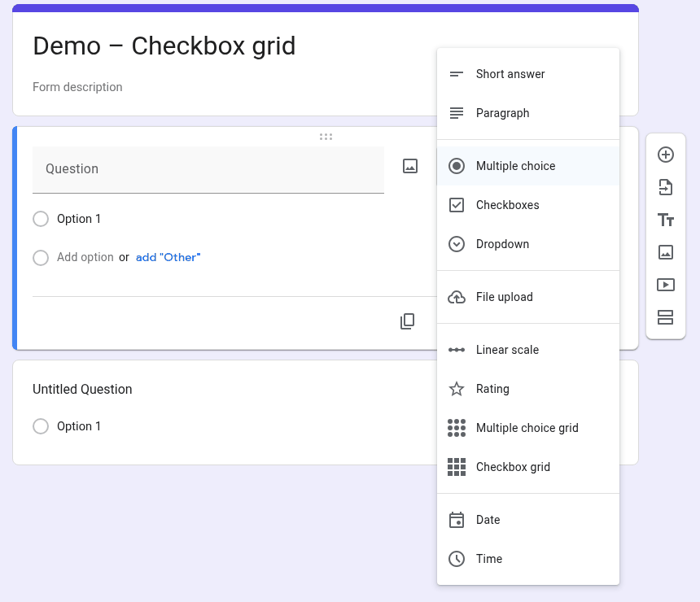This screenshot has width=700, height=602.
Task: Click the Add question plus icon
Action: tap(666, 155)
